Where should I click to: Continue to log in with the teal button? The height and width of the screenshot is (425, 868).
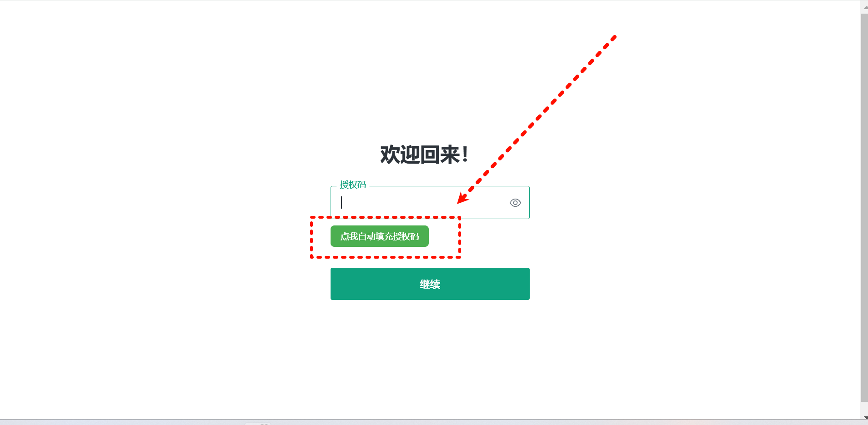pyautogui.click(x=430, y=284)
